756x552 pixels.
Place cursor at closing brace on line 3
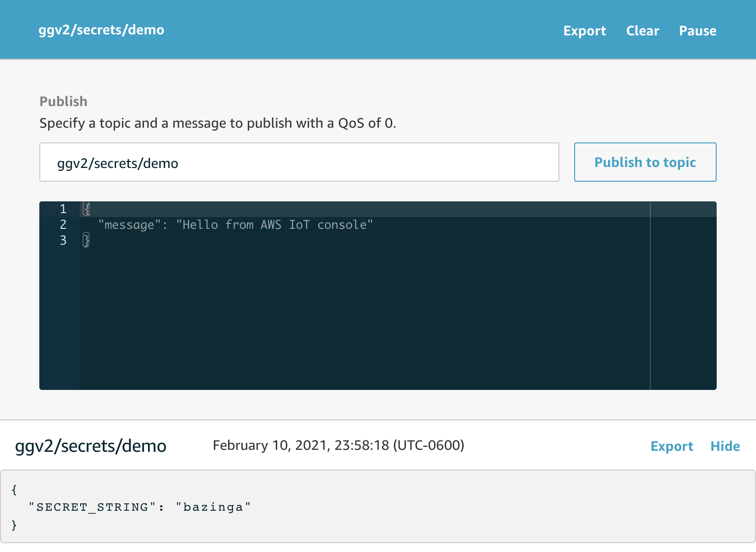pyautogui.click(x=86, y=240)
